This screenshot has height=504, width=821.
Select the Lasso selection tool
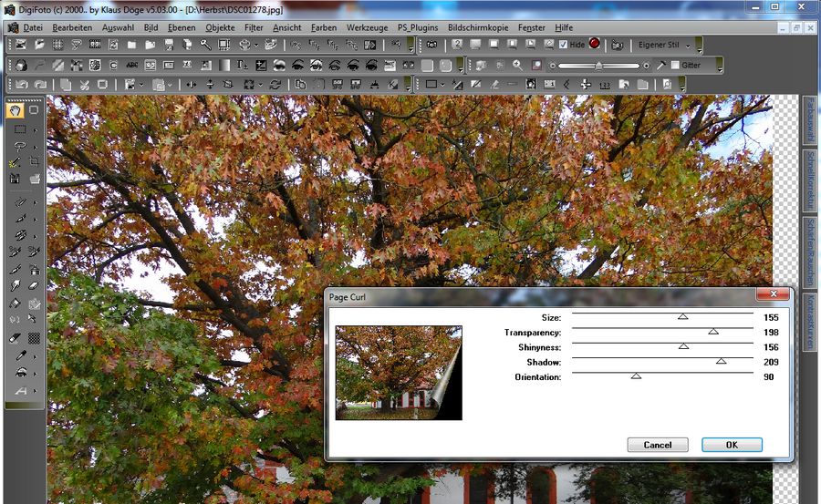click(x=18, y=146)
